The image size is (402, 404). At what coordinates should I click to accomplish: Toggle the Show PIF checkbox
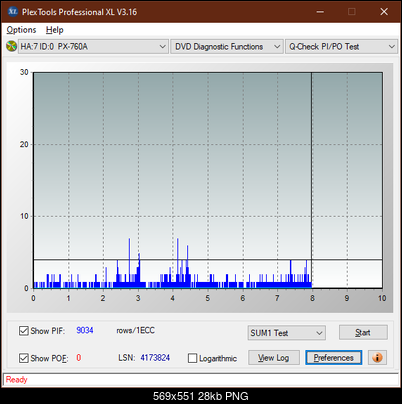[x=24, y=331]
